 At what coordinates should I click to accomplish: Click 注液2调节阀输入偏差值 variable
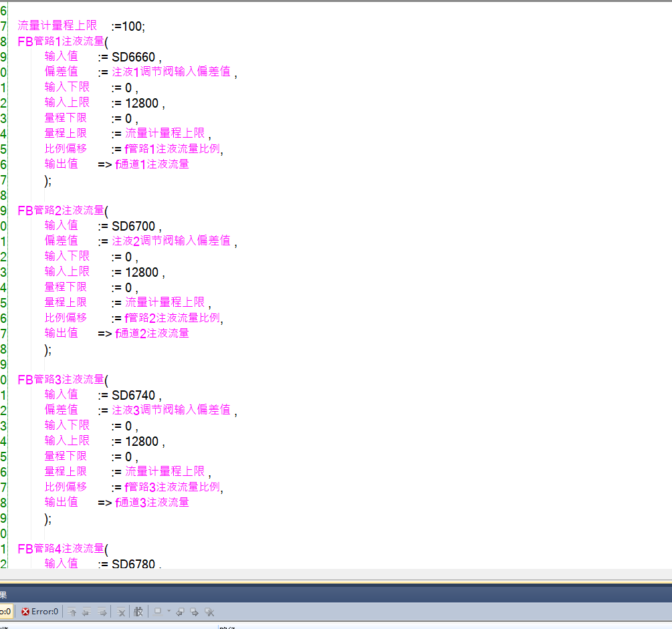[171, 241]
